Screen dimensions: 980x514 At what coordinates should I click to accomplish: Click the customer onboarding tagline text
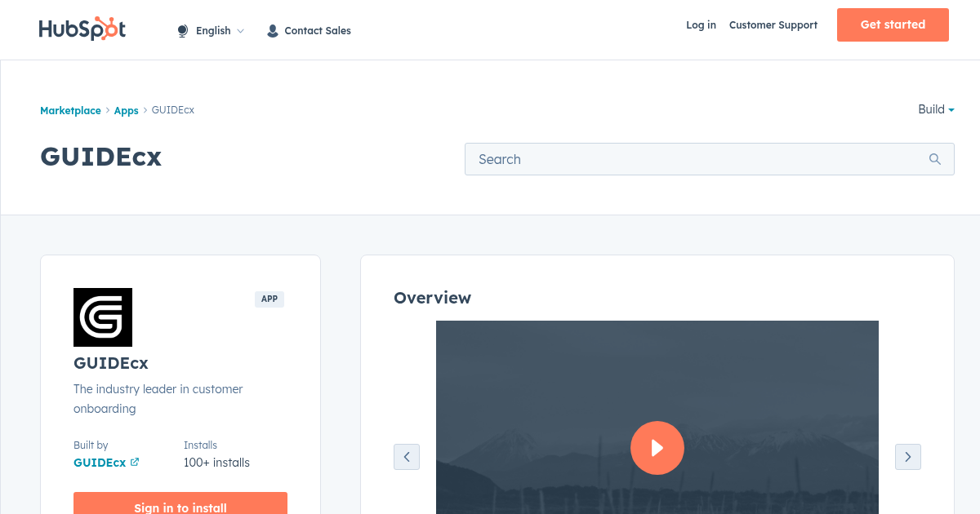click(x=158, y=399)
